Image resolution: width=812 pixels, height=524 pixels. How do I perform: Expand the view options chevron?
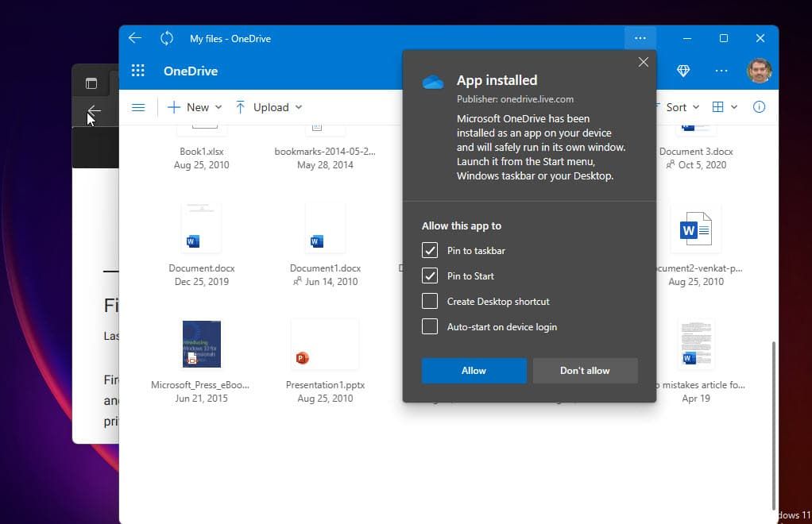tap(734, 107)
